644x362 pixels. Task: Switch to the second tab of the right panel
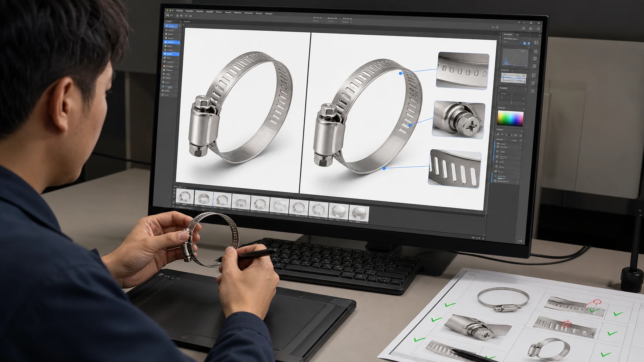tap(518, 35)
